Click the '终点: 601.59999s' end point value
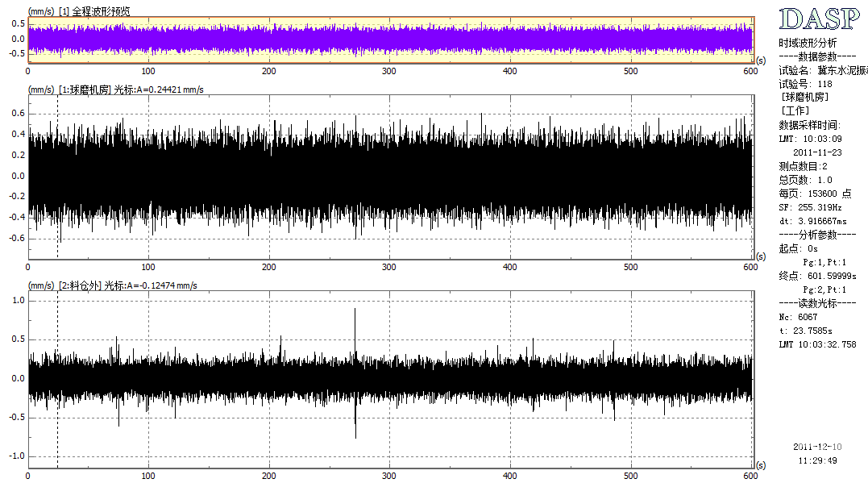 coord(817,276)
